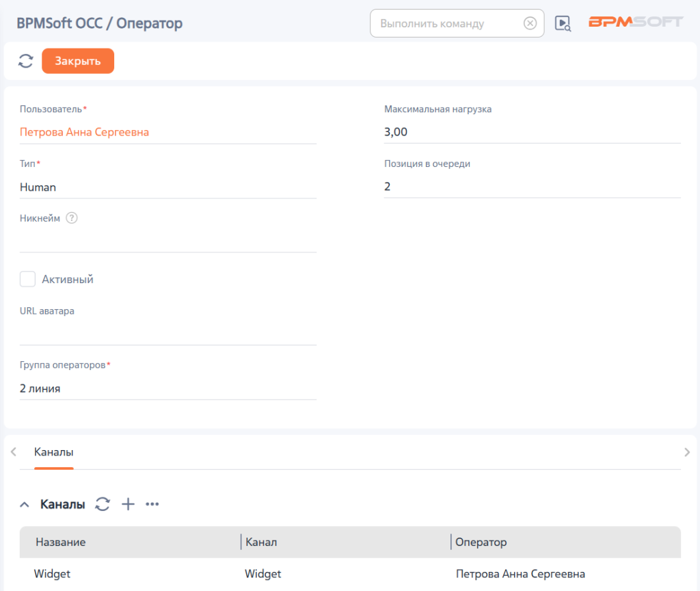Click the BPMSoft logo
Viewport: 700px width, 591px height.
tap(636, 22)
